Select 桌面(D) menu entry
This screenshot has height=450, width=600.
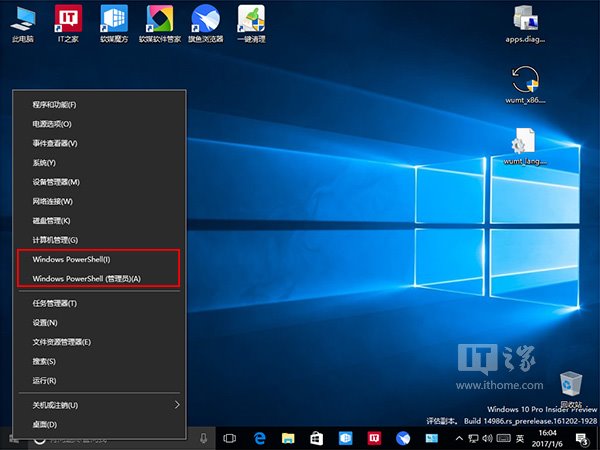[99, 424]
